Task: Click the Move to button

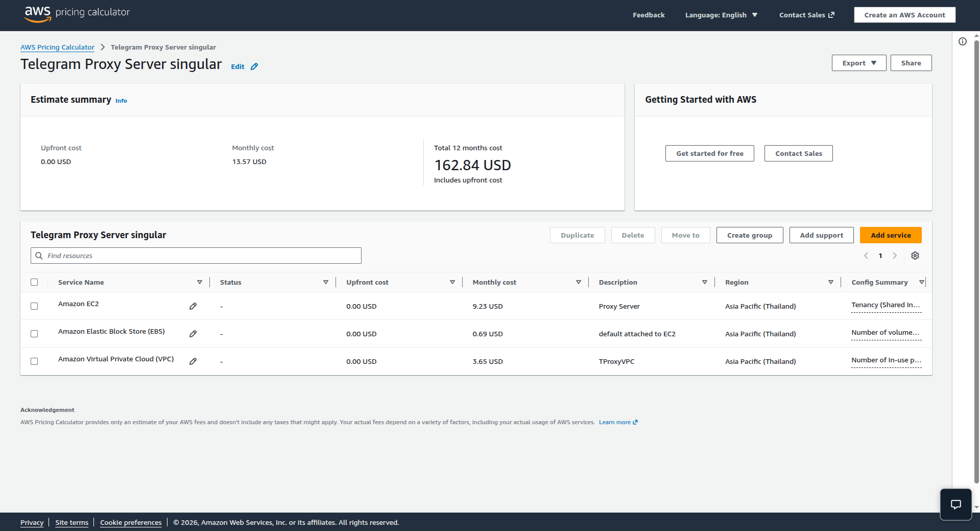Action: [x=685, y=235]
